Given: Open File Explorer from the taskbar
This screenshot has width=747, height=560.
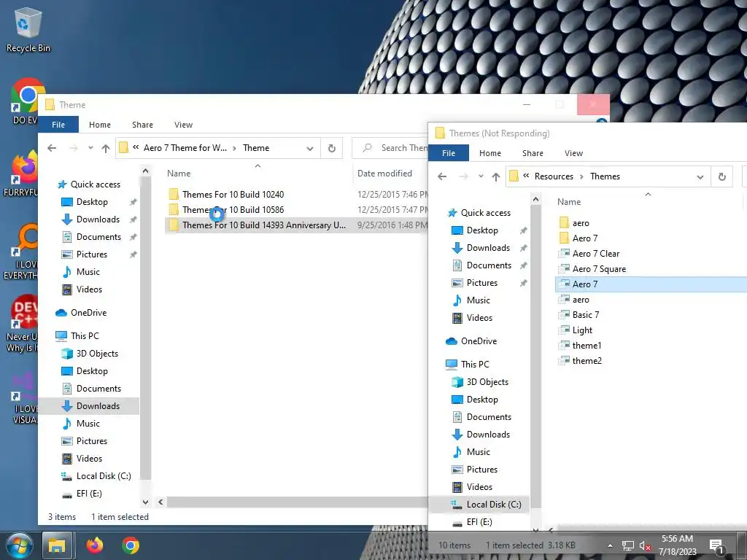Looking at the screenshot, I should pos(57,545).
